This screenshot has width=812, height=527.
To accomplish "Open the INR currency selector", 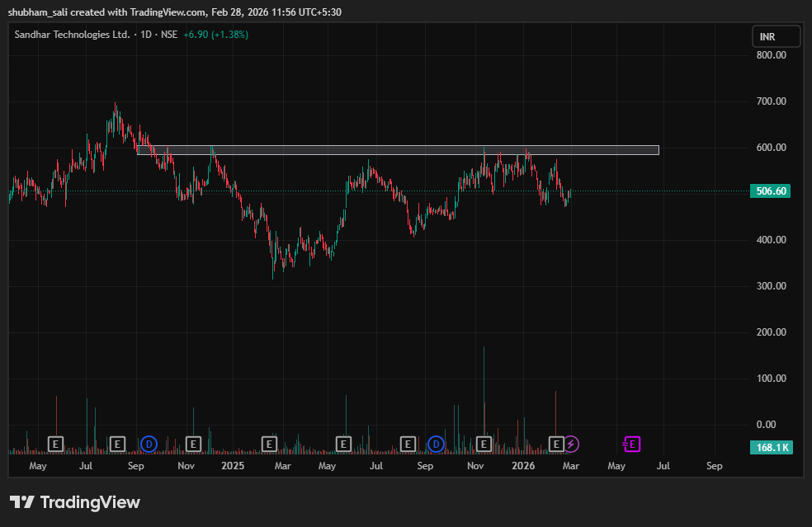I will [x=776, y=37].
